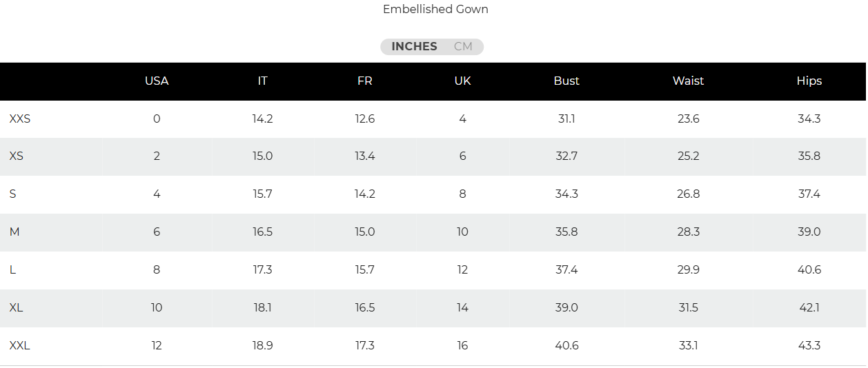This screenshot has width=868, height=368.
Task: Select the XS size row label
Action: click(17, 156)
